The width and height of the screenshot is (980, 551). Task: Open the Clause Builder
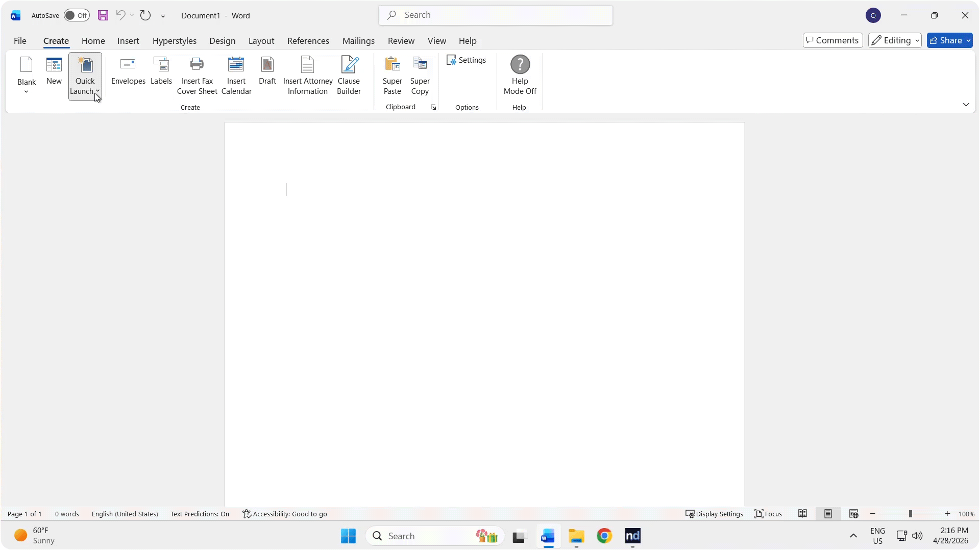[349, 76]
